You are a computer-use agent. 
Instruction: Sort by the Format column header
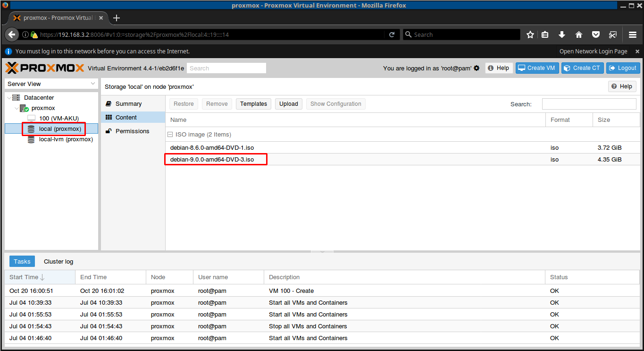(569, 120)
